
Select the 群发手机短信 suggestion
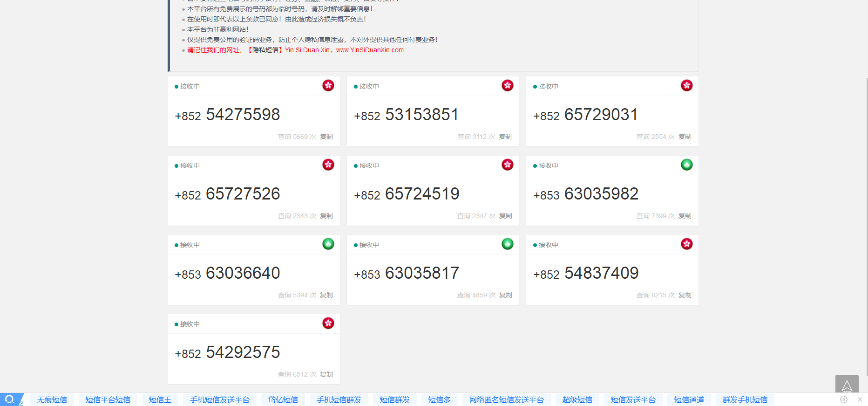click(x=745, y=399)
